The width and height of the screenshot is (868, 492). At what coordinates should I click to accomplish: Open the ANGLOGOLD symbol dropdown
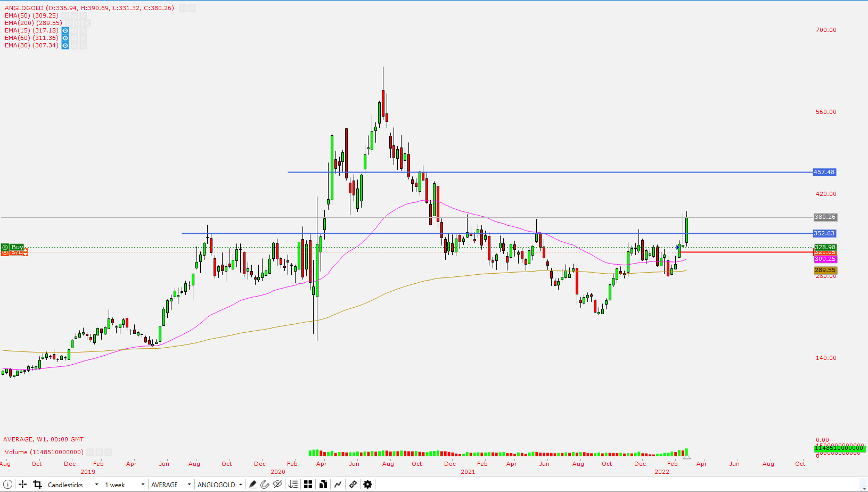pos(240,484)
